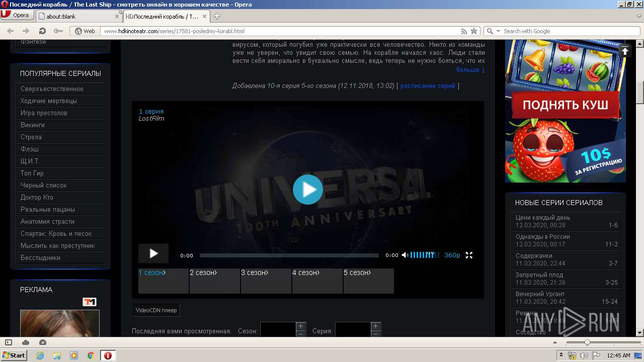Open Однажды в России new episode entry
The width and height of the screenshot is (644, 362).
coord(566,240)
